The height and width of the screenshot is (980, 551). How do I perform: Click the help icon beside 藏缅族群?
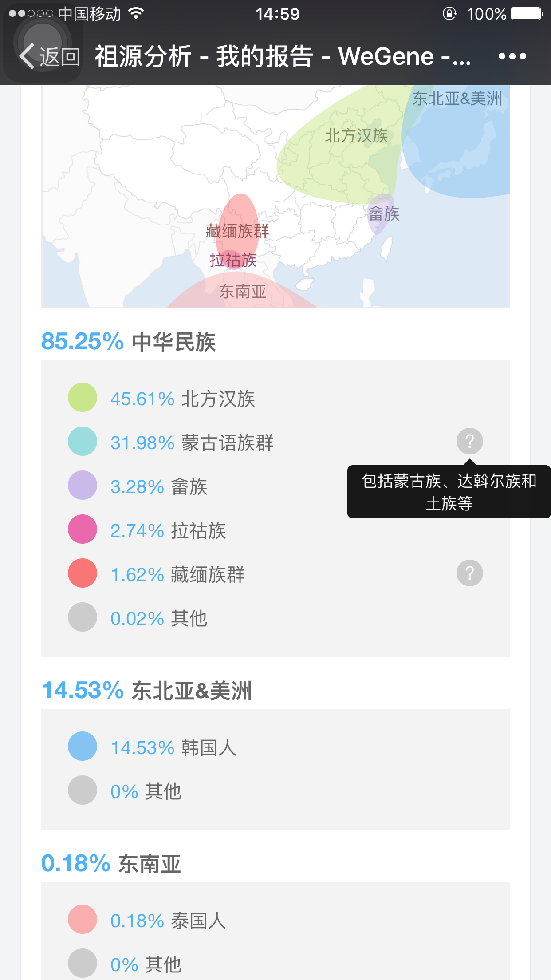(469, 573)
